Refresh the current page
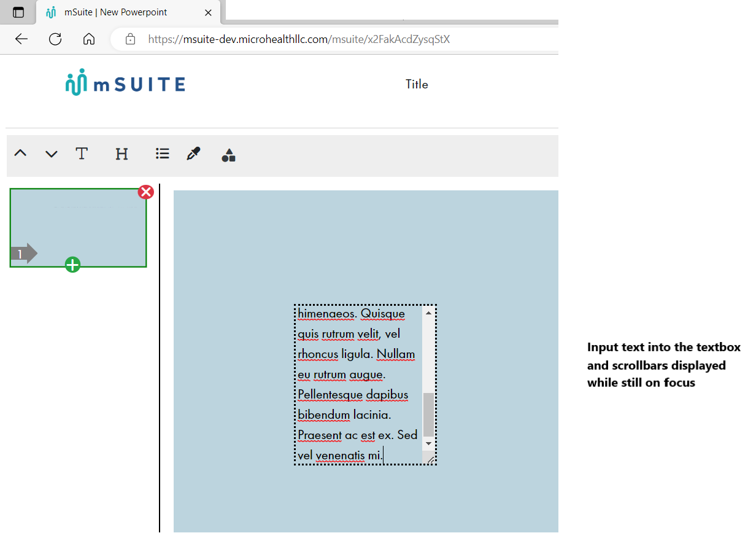 (55, 39)
